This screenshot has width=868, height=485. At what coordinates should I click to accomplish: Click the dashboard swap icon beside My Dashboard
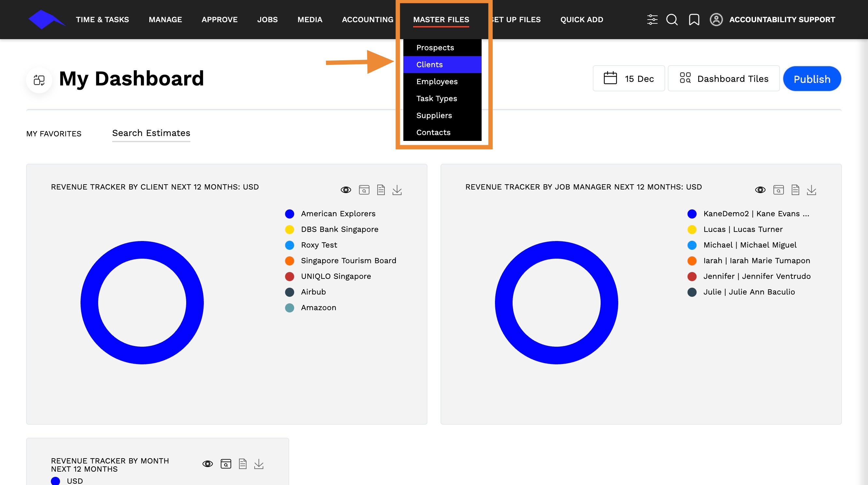pos(39,80)
